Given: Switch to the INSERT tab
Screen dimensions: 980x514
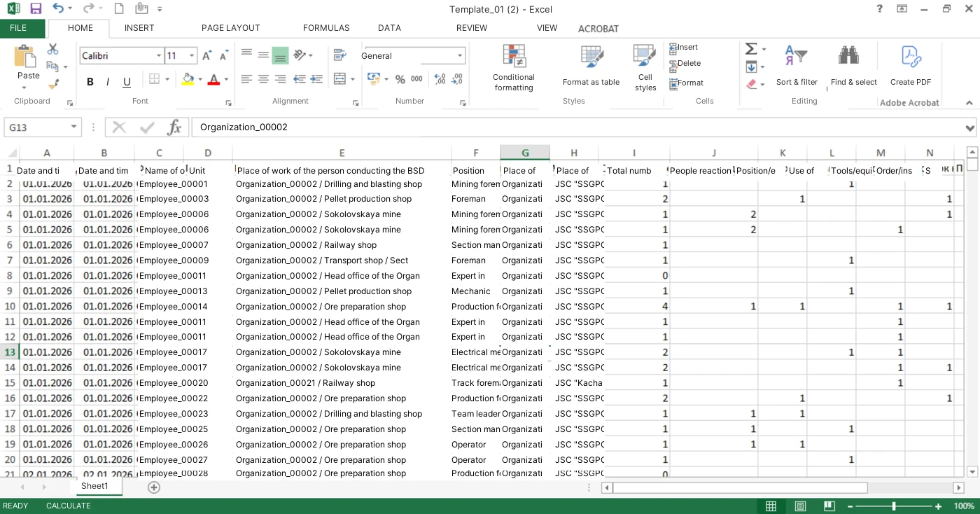Looking at the screenshot, I should 139,28.
